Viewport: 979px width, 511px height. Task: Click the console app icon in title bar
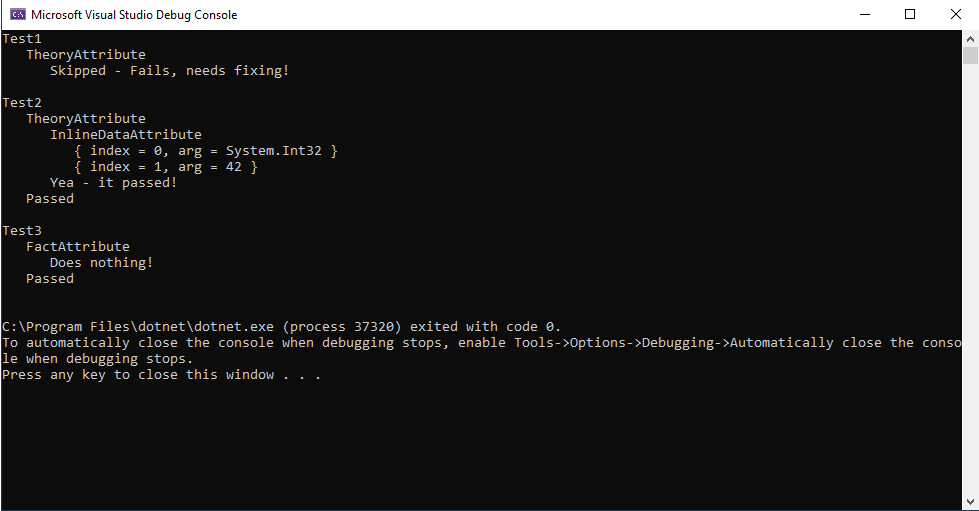click(17, 14)
